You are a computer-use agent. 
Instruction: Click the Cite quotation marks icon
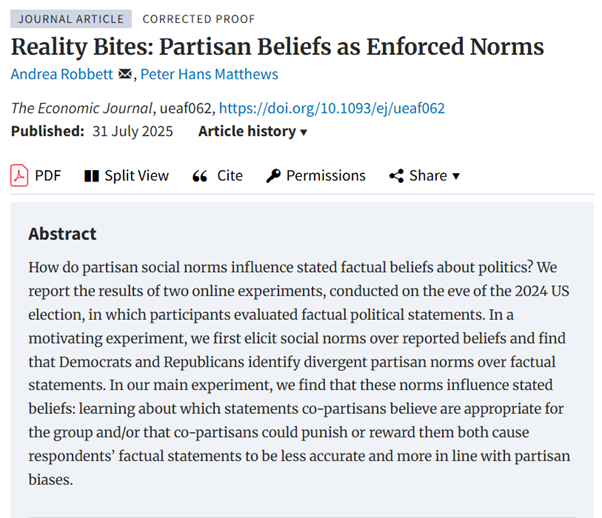click(x=199, y=176)
